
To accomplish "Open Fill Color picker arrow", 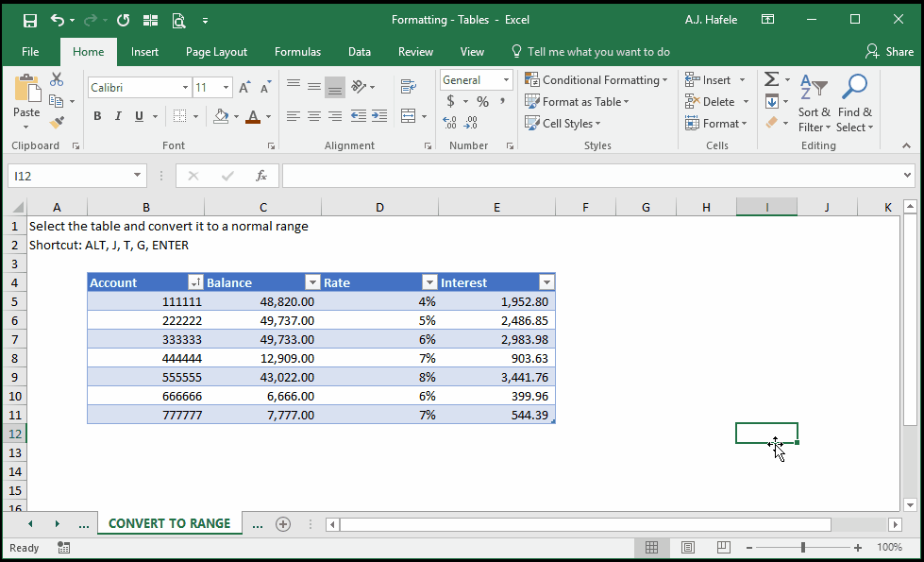I will [x=236, y=116].
